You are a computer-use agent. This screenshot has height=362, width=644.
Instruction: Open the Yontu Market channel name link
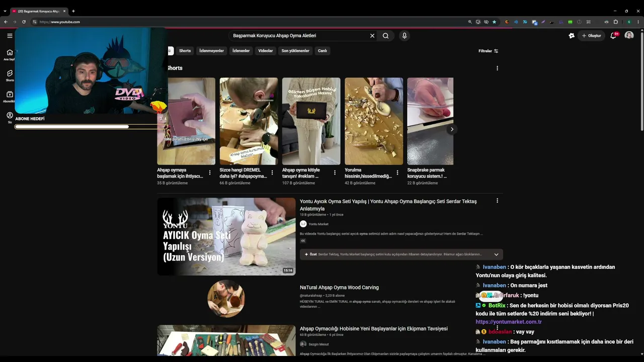[318, 224]
